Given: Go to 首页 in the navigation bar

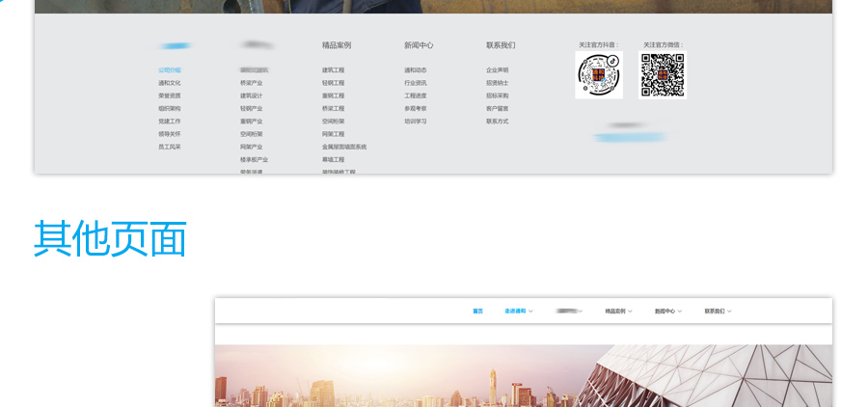Looking at the screenshot, I should (x=477, y=312).
